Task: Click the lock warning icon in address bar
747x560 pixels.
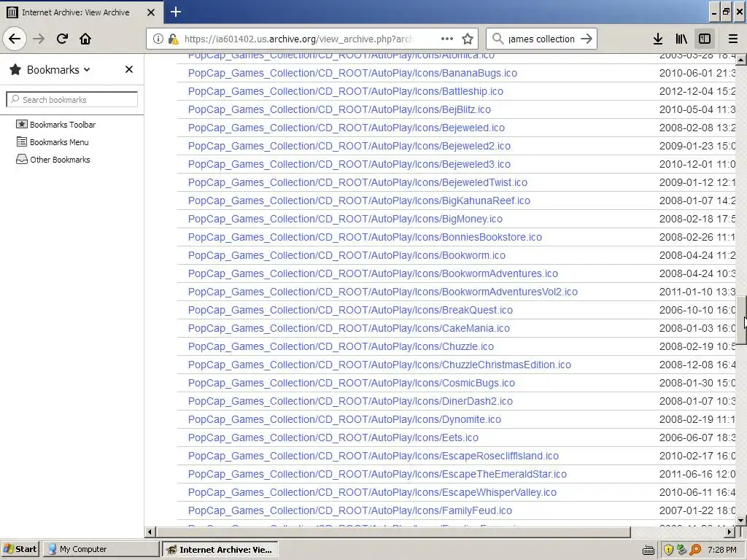Action: pyautogui.click(x=174, y=39)
